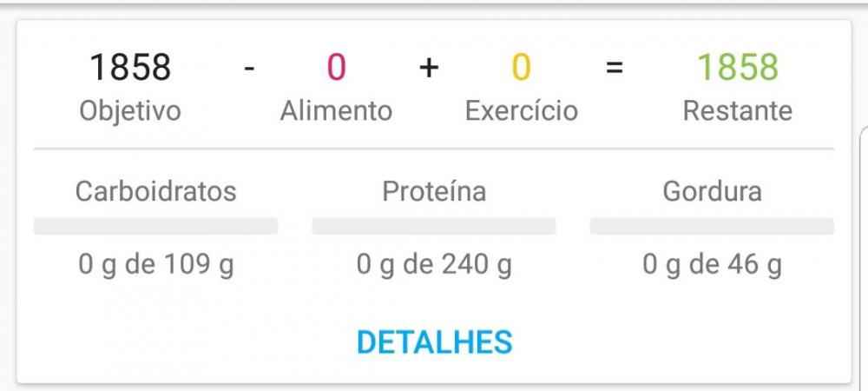The width and height of the screenshot is (868, 391).
Task: Click the Carboidratos heading
Action: coord(156,191)
